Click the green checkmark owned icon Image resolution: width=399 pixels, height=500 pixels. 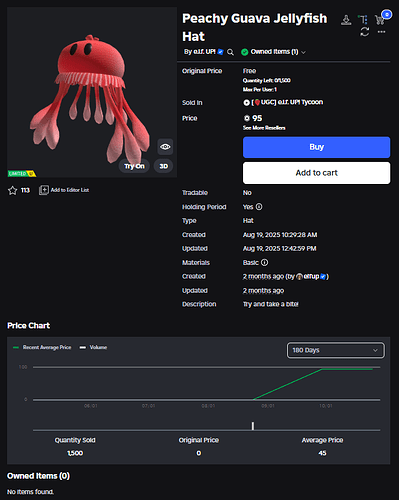pos(245,52)
